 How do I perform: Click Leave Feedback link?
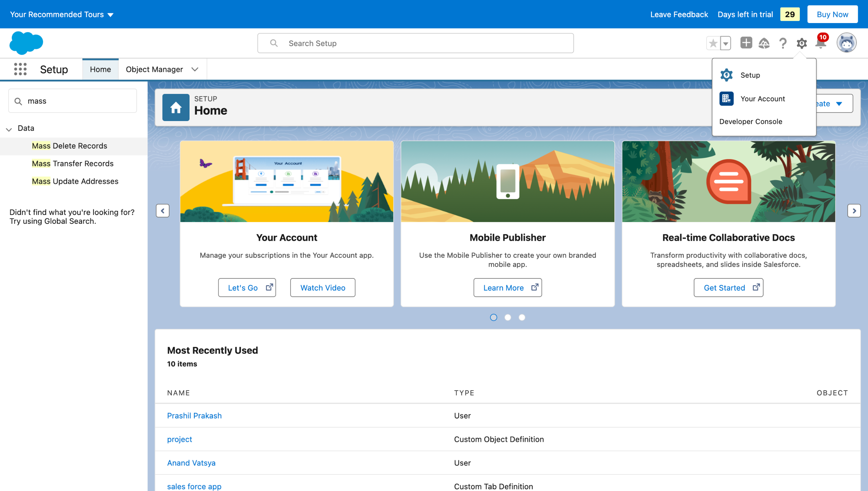679,14
